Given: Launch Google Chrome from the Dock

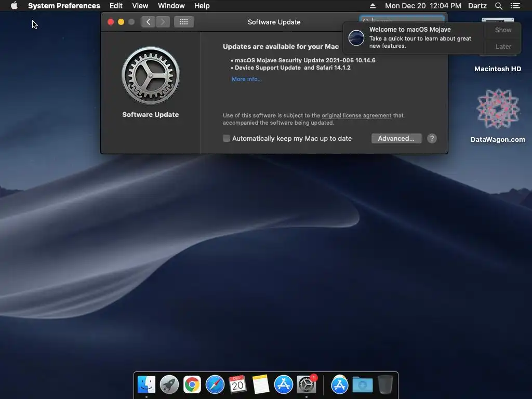Looking at the screenshot, I should 192,385.
